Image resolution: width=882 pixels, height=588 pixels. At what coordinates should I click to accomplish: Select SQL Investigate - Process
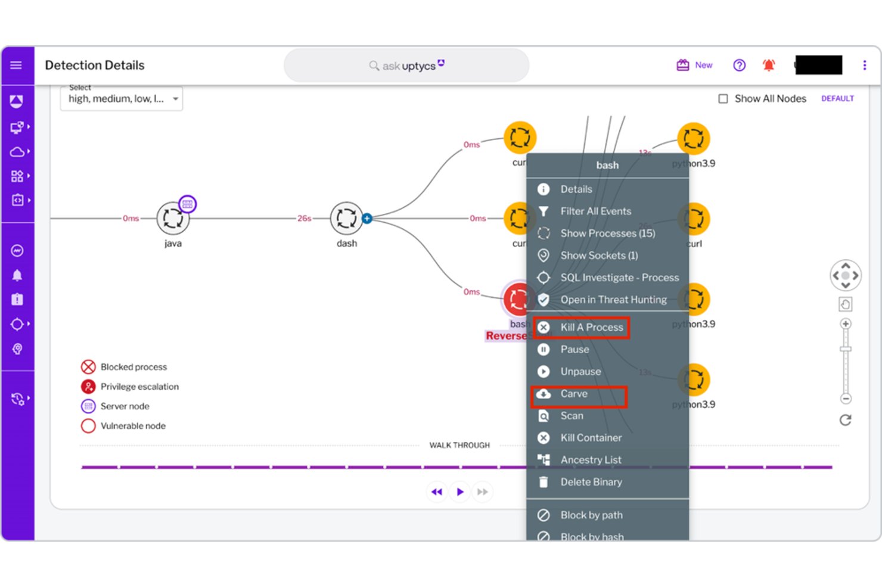tap(608, 277)
